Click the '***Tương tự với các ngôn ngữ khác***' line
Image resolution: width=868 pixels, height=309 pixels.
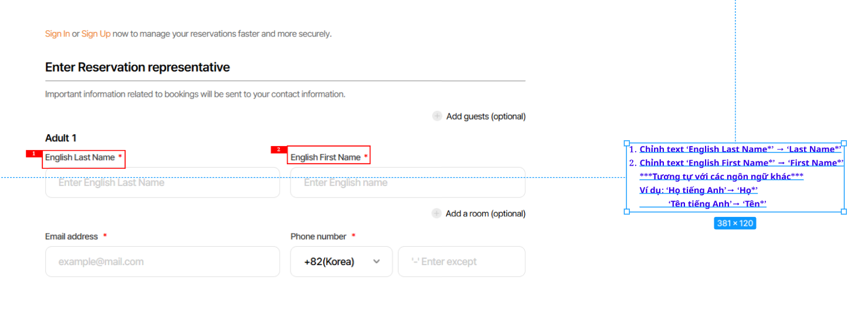721,176
